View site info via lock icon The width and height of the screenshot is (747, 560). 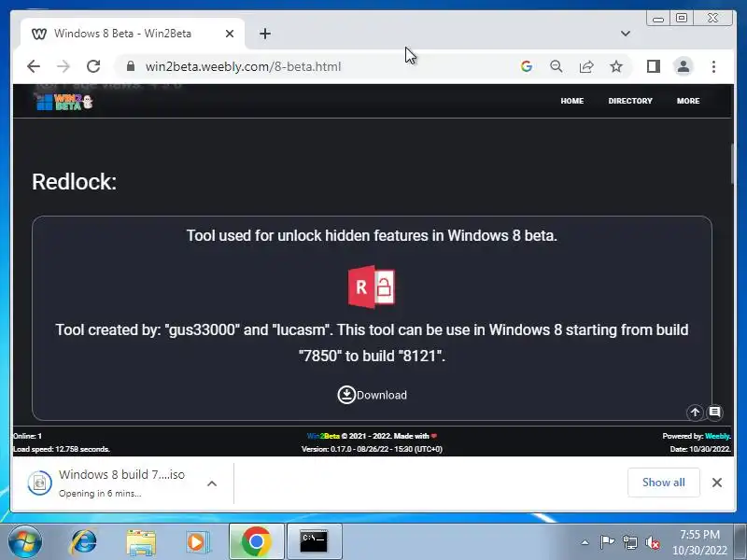click(x=131, y=66)
